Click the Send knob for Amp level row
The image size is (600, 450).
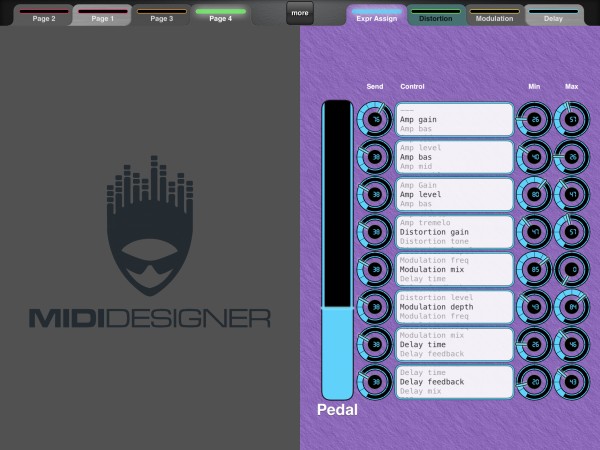pos(375,194)
